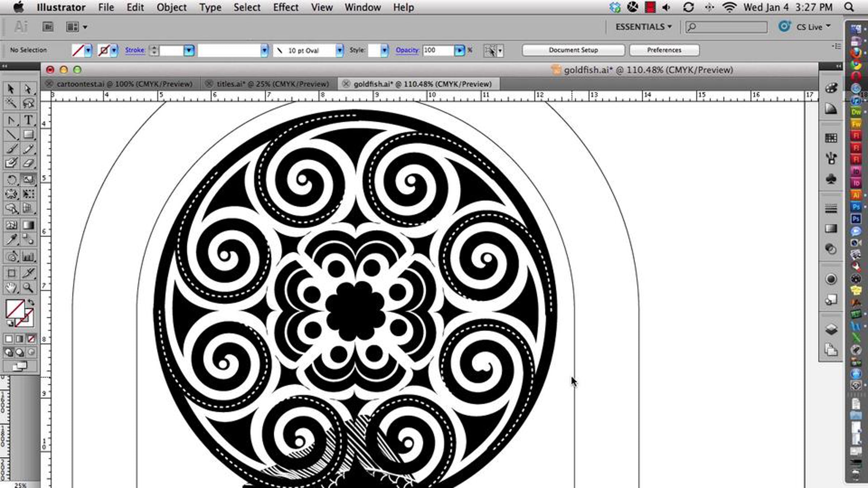
Task: Open the Layers panel icon
Action: point(831,330)
